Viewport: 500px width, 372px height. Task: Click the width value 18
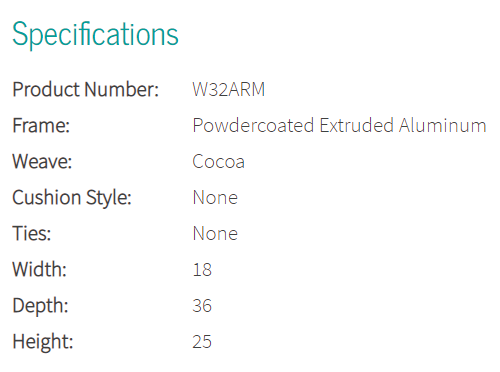202,269
